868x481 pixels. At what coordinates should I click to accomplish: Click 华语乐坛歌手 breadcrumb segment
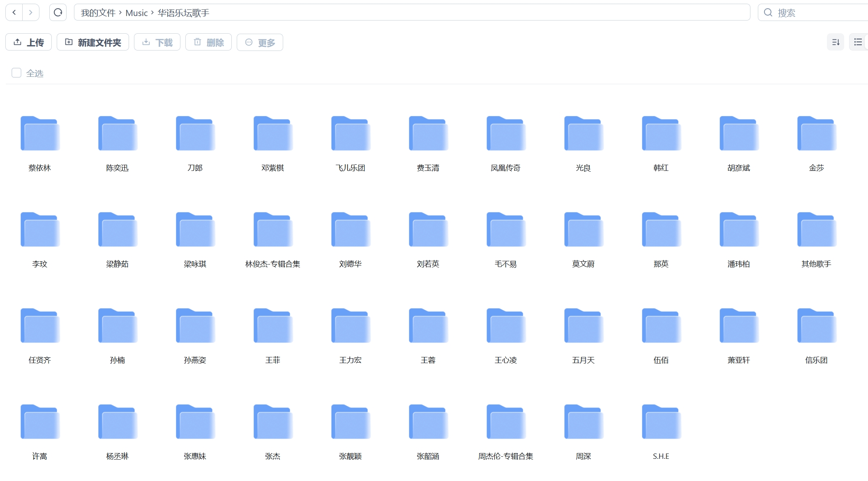click(x=183, y=13)
